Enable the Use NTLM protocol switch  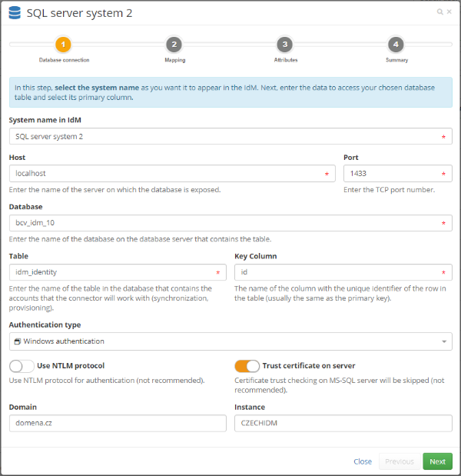pos(22,366)
